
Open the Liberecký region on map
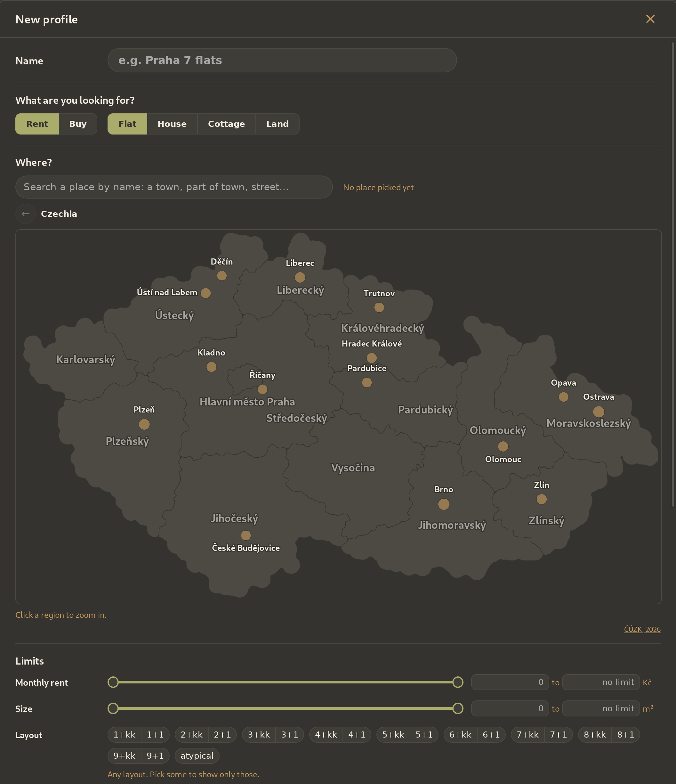click(300, 290)
